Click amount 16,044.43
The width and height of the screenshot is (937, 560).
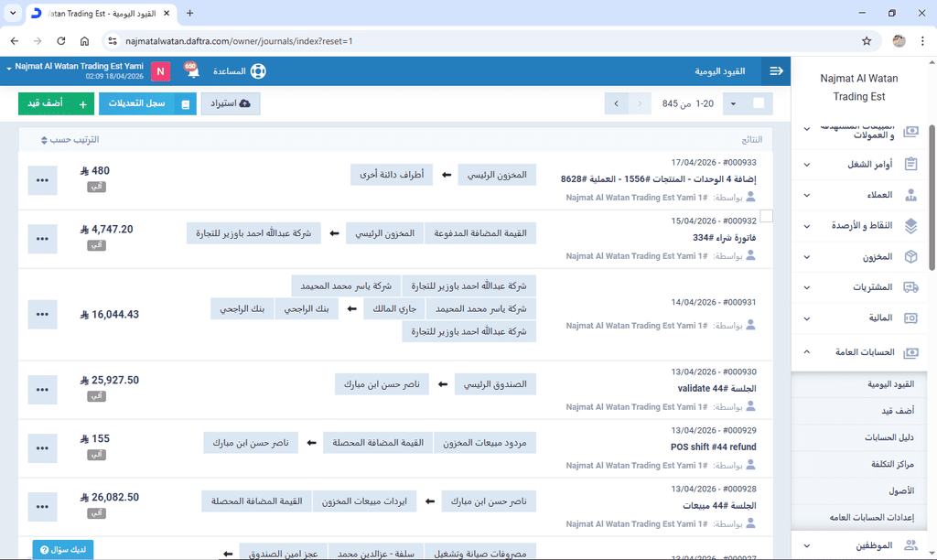coord(110,315)
